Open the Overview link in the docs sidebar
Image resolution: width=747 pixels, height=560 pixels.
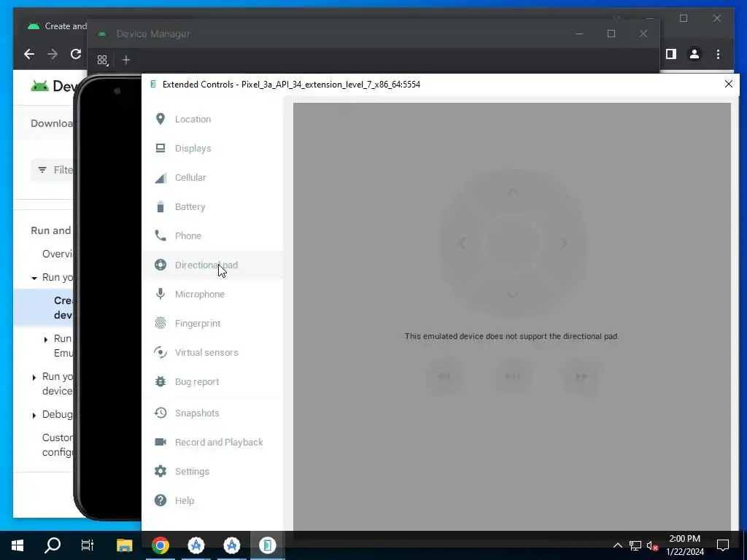point(57,254)
